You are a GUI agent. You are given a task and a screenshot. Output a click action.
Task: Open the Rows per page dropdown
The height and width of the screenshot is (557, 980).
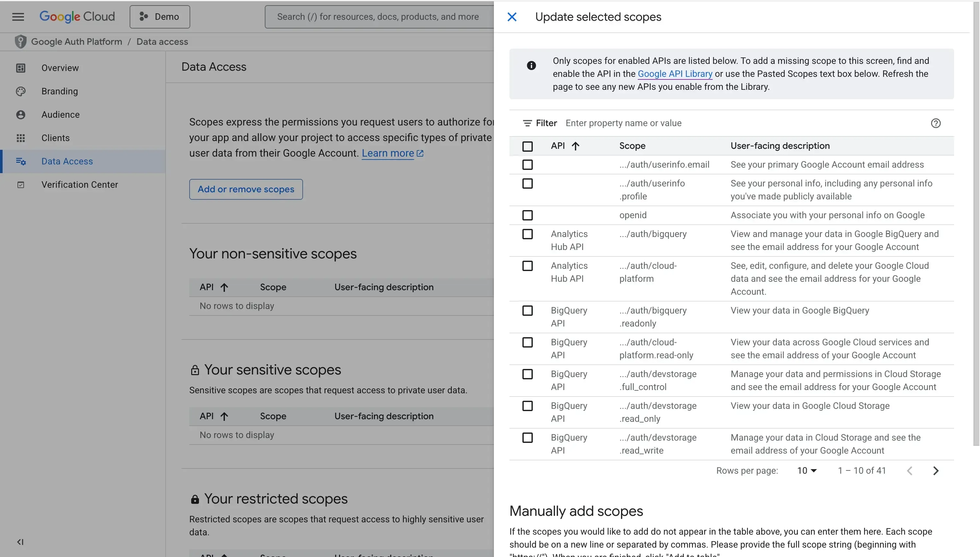click(x=807, y=470)
